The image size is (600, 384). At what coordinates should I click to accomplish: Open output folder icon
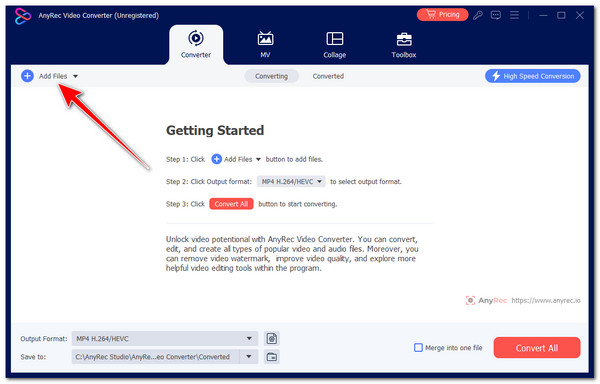pyautogui.click(x=272, y=357)
